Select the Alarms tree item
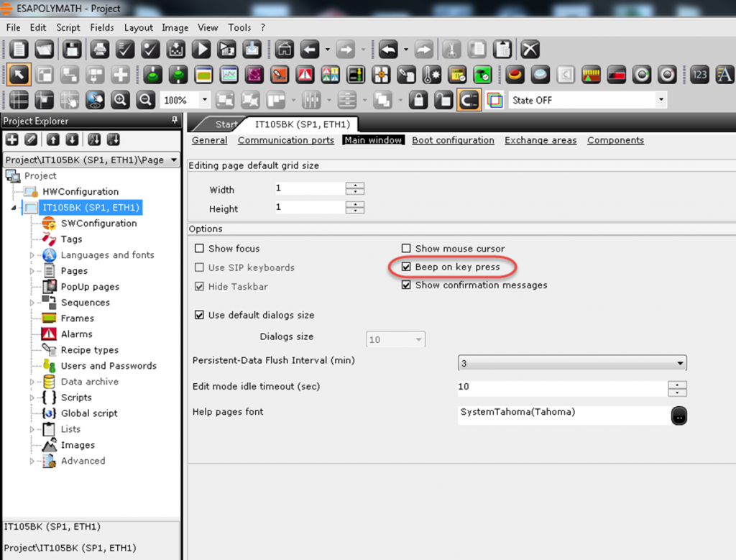This screenshot has width=736, height=560. click(76, 334)
